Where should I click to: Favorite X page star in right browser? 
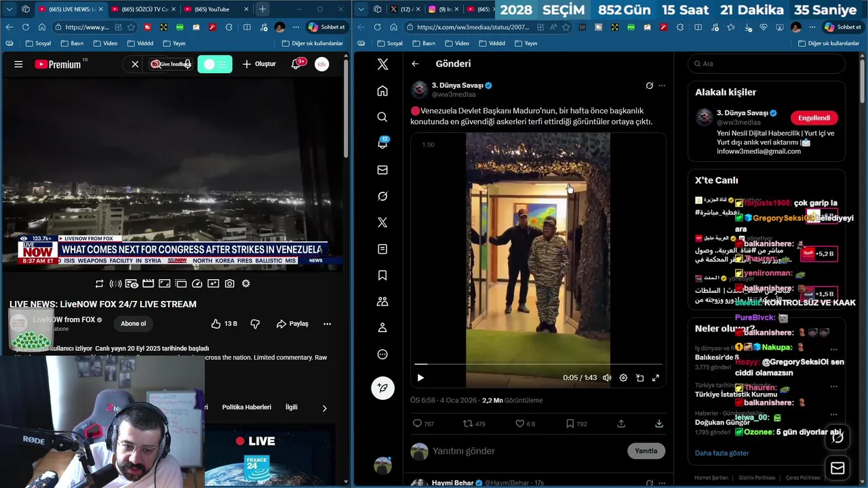566,27
